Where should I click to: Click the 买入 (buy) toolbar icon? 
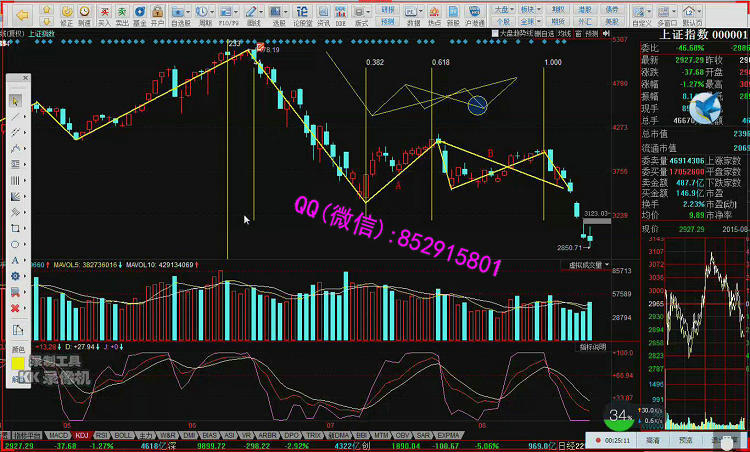coord(104,15)
